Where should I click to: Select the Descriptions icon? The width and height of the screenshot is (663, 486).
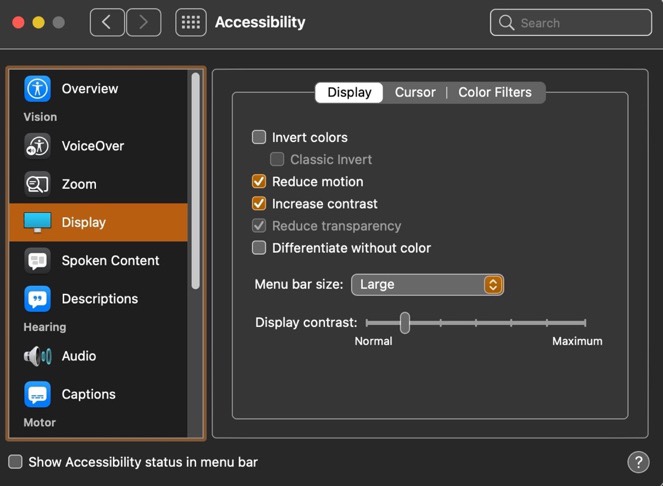coord(38,299)
